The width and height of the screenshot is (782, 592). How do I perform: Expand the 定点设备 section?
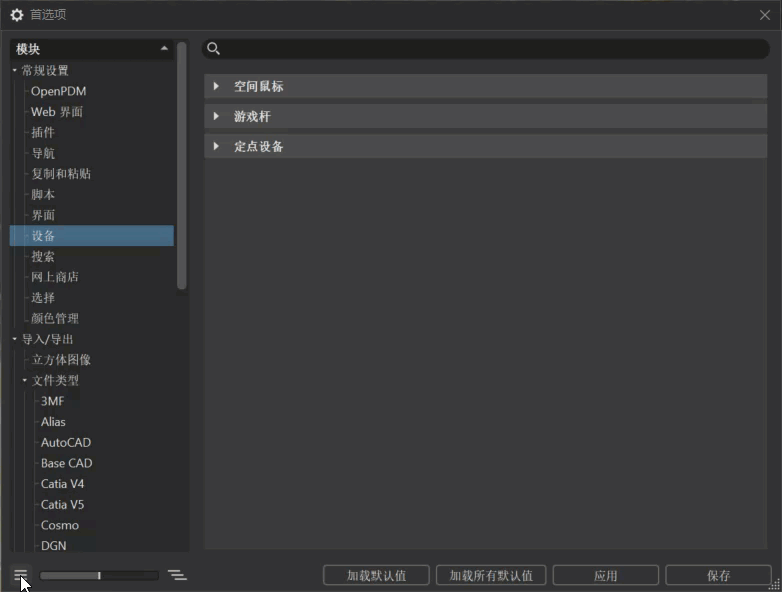pyautogui.click(x=216, y=146)
